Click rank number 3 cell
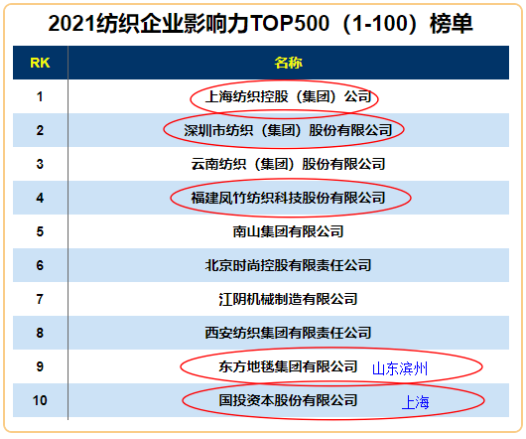Image resolution: width=526 pixels, height=439 pixels. pos(40,164)
